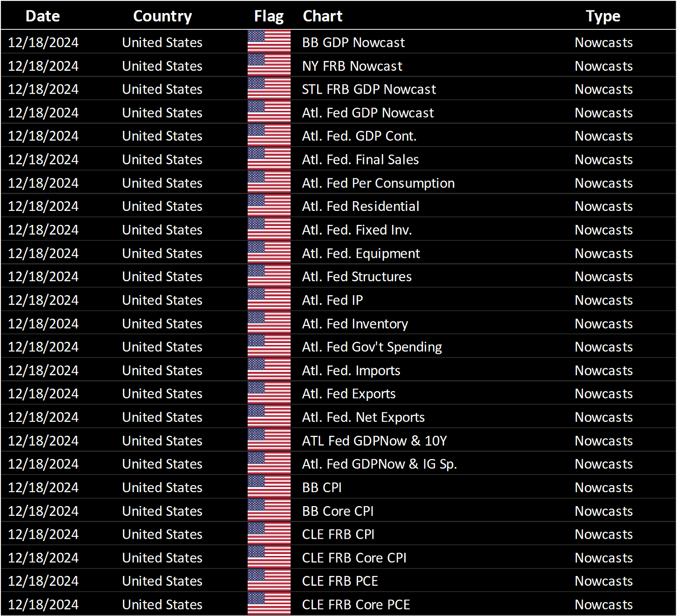
Task: Open Atl. Fed. Fixed Inv. chart entry
Action: 357,230
